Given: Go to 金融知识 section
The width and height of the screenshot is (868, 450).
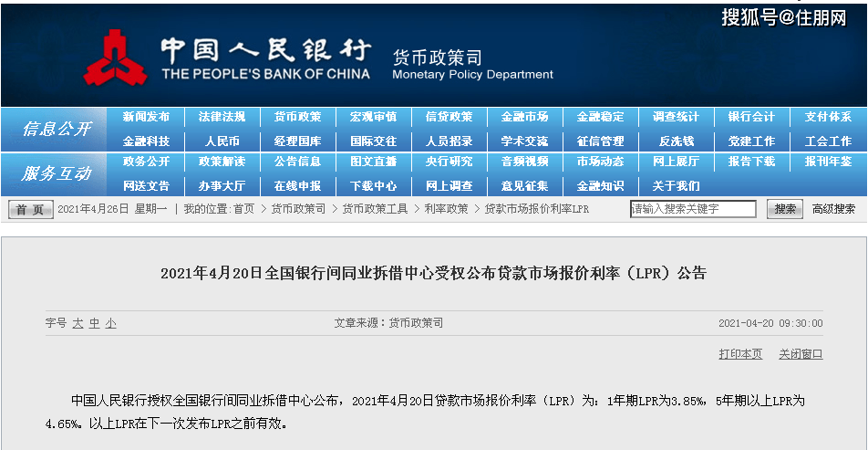Looking at the screenshot, I should [601, 185].
